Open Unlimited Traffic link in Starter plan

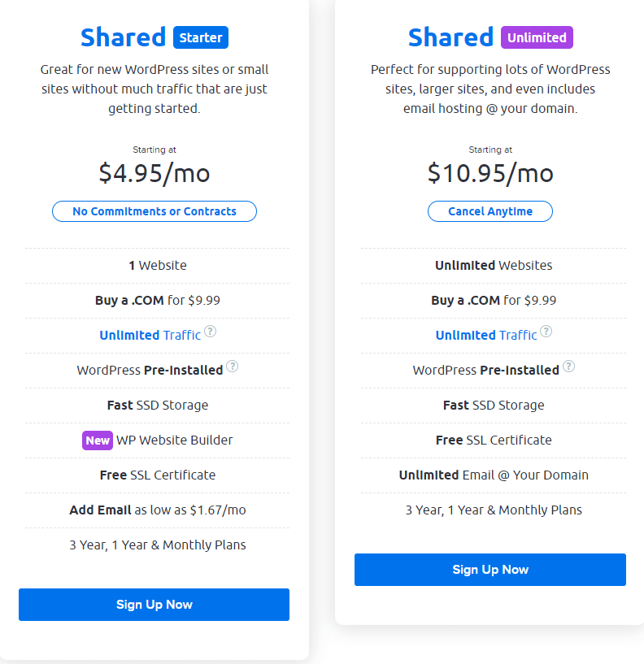click(150, 336)
